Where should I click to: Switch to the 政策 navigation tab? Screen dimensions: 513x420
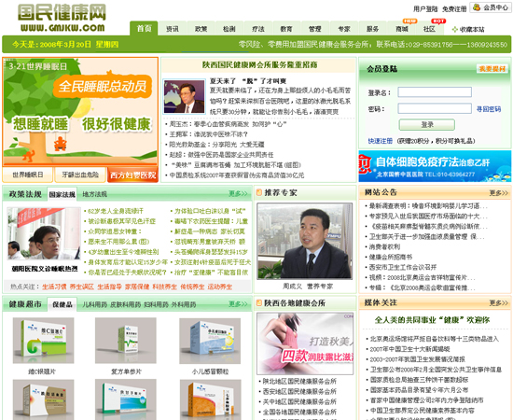[x=201, y=29]
